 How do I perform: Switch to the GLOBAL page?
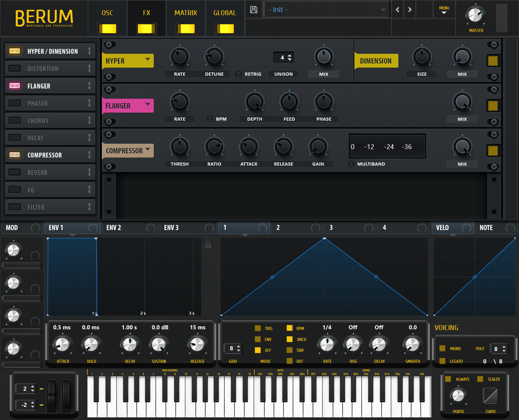pyautogui.click(x=225, y=19)
